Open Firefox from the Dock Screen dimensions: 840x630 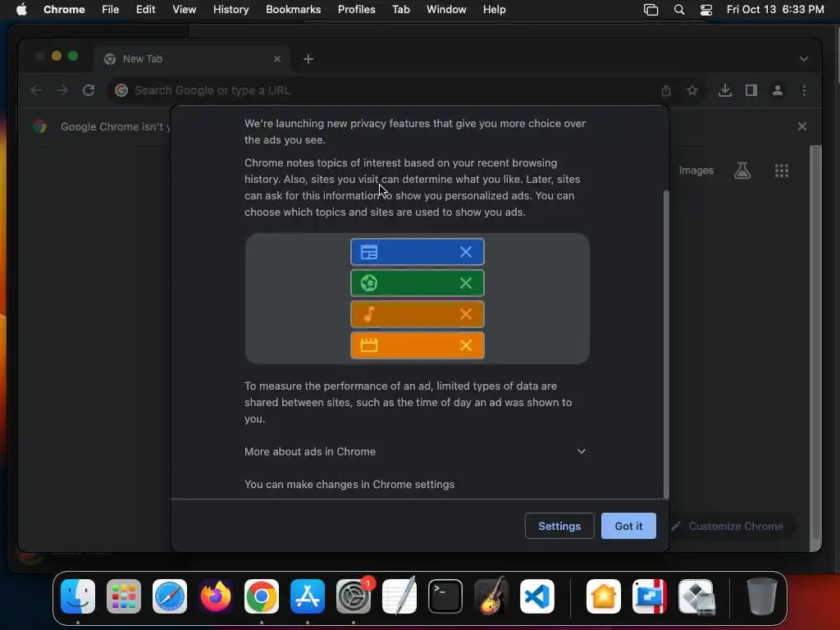click(x=216, y=596)
